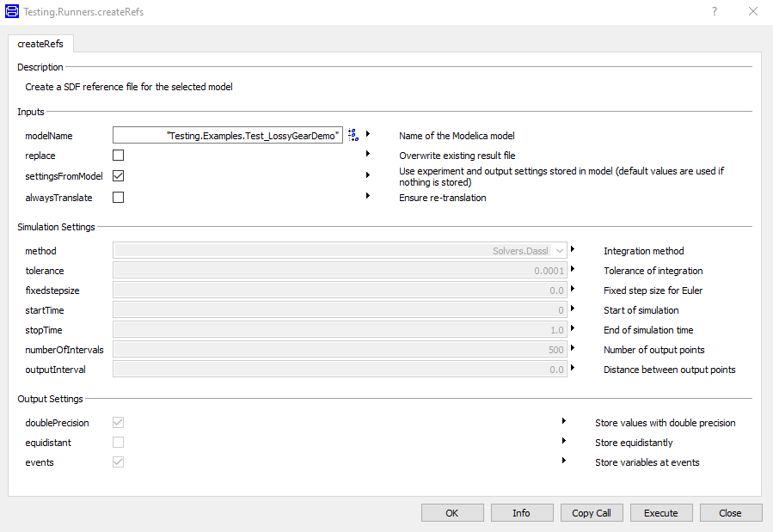Expand the arrow menu for doublePrecision
This screenshot has height=532, width=773.
click(564, 421)
